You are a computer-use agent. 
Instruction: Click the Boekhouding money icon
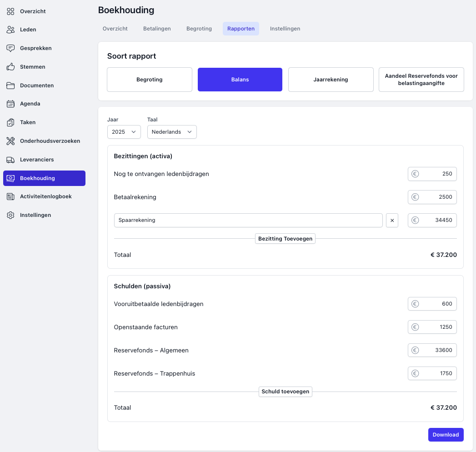10,178
